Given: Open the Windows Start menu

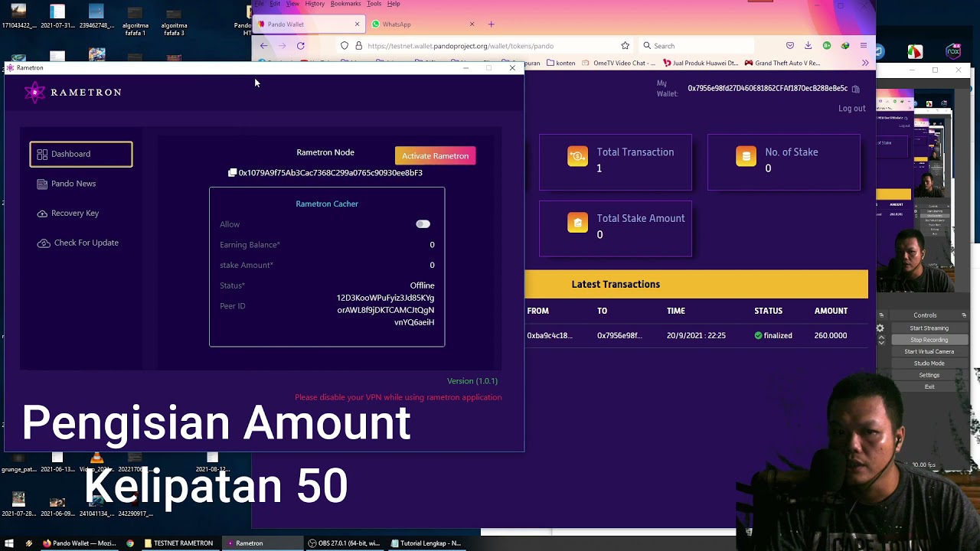Looking at the screenshot, I should click(9, 543).
